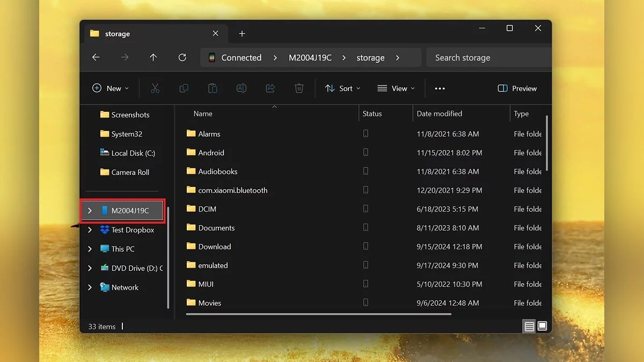This screenshot has height=362, width=644.
Task: Switch to details list view
Action: 529,326
